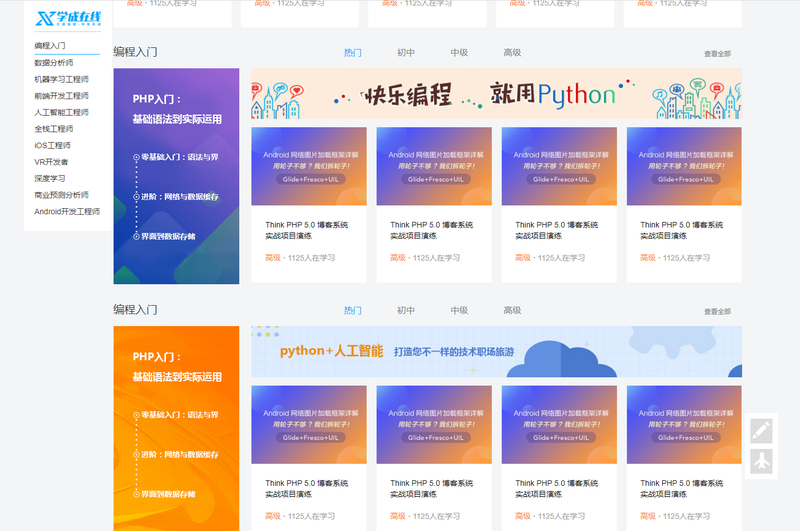
Task: Go to Android开发工程师 category
Action: tap(67, 211)
